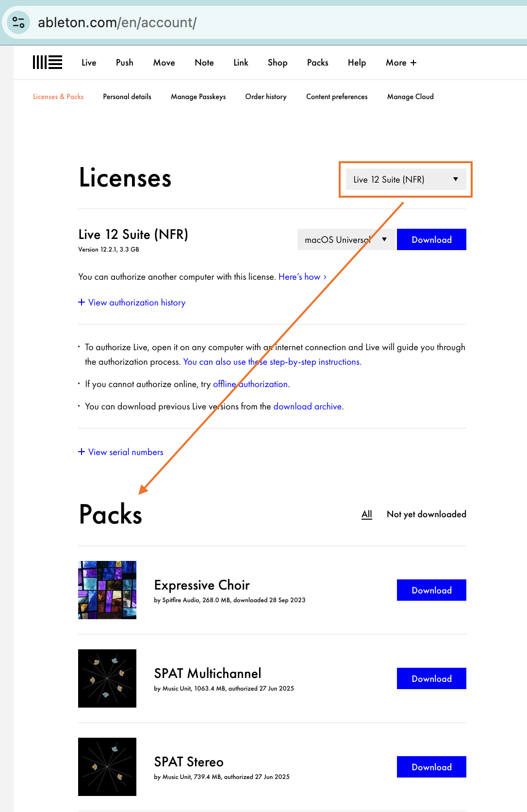The height and width of the screenshot is (812, 527).
Task: Switch to the Order history tab
Action: (266, 97)
